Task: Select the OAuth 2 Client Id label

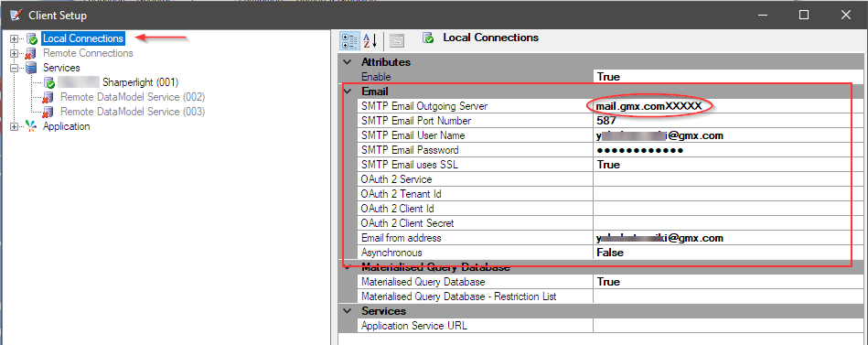Action: pyautogui.click(x=398, y=209)
